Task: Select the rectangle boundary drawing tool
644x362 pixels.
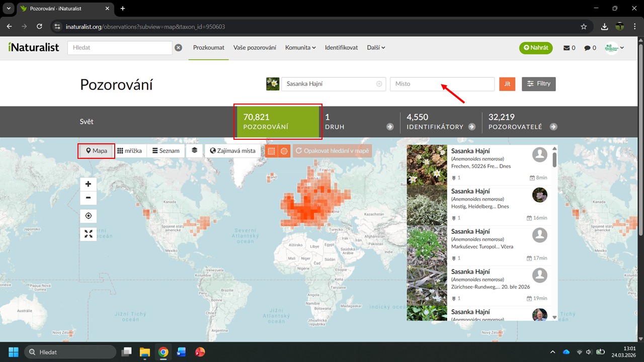Action: tap(271, 151)
